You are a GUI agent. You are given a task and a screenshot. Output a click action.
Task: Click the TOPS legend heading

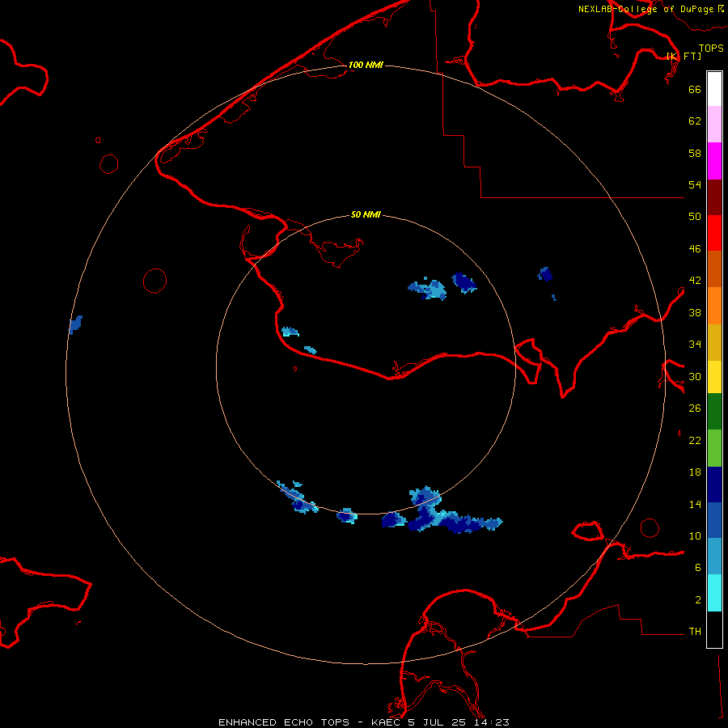pos(711,49)
